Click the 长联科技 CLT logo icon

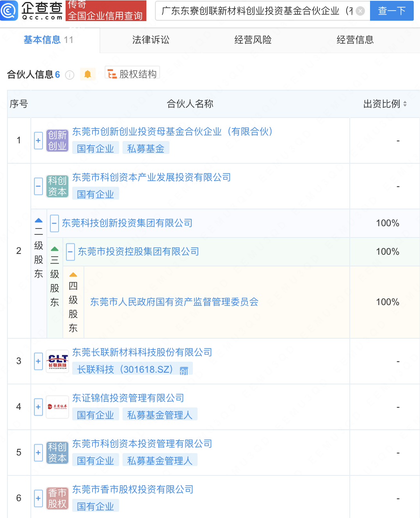(x=57, y=361)
